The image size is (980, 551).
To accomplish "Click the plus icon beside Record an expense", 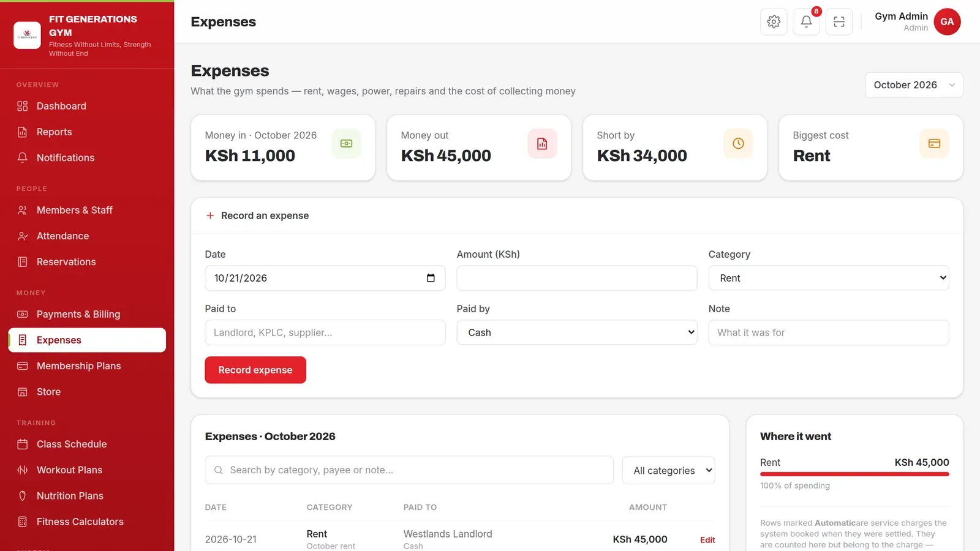I will (210, 216).
